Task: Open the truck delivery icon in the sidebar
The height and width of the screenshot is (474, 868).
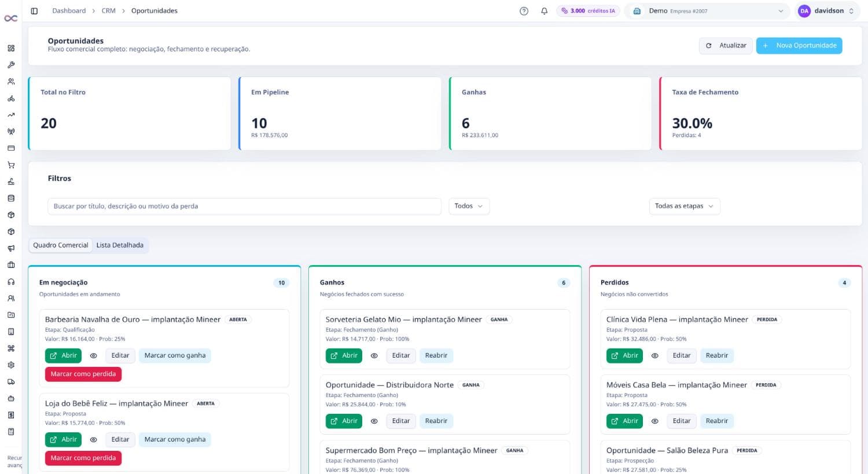Action: point(11,382)
